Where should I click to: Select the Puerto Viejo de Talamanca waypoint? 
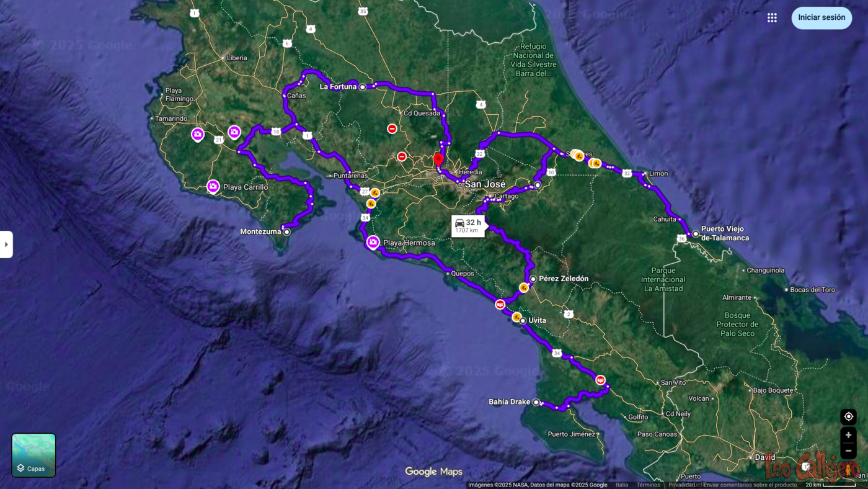696,233
